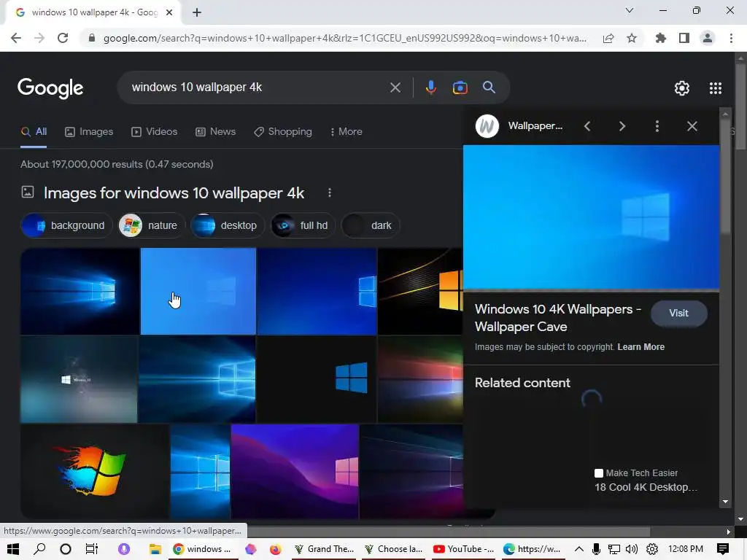Open Chrome three-dot menu
Viewport: 747px width, 560px height.
tap(731, 38)
